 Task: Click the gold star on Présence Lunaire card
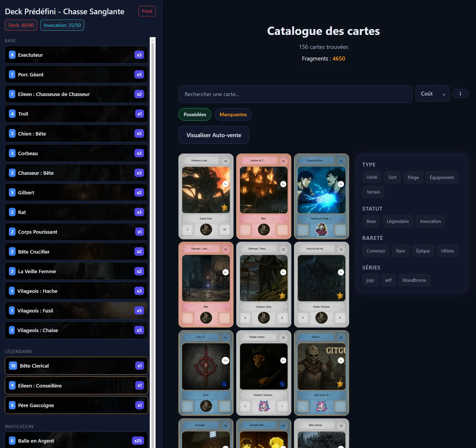224,207
